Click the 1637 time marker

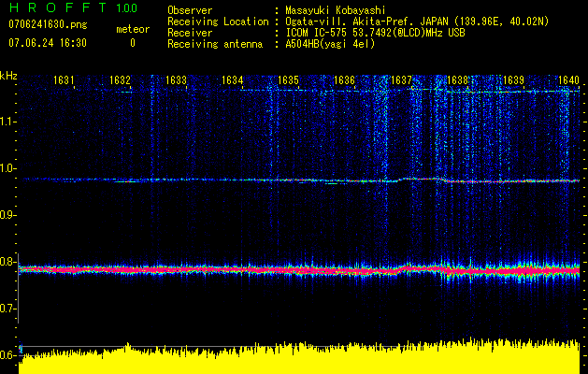pyautogui.click(x=401, y=81)
